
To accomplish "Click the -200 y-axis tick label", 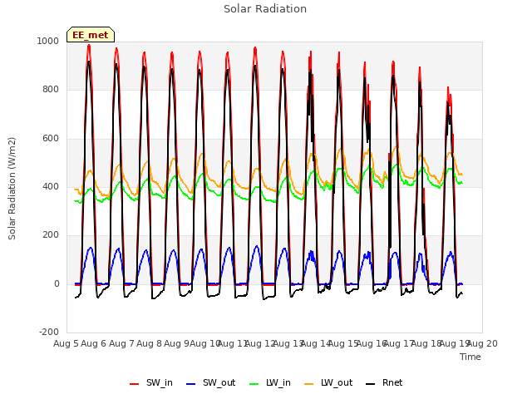I will pyautogui.click(x=49, y=332).
